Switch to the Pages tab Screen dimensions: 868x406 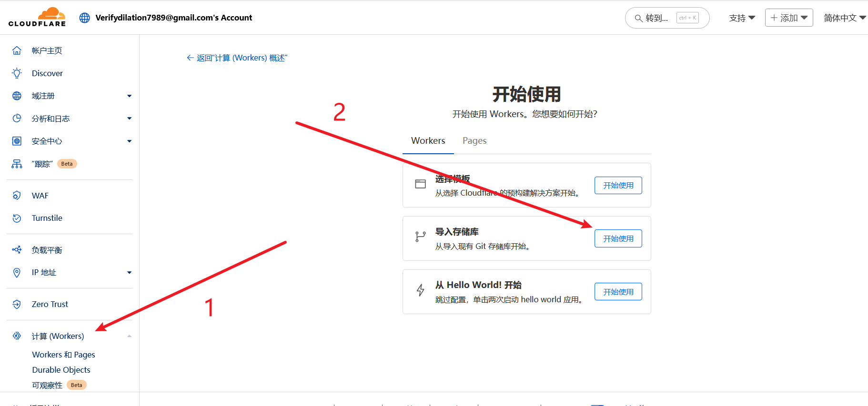point(474,141)
